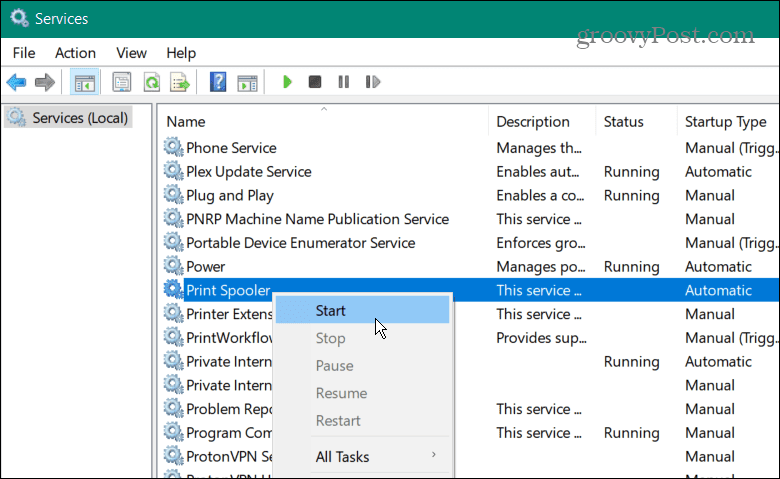Sort by the Name column header
780x479 pixels.
186,122
